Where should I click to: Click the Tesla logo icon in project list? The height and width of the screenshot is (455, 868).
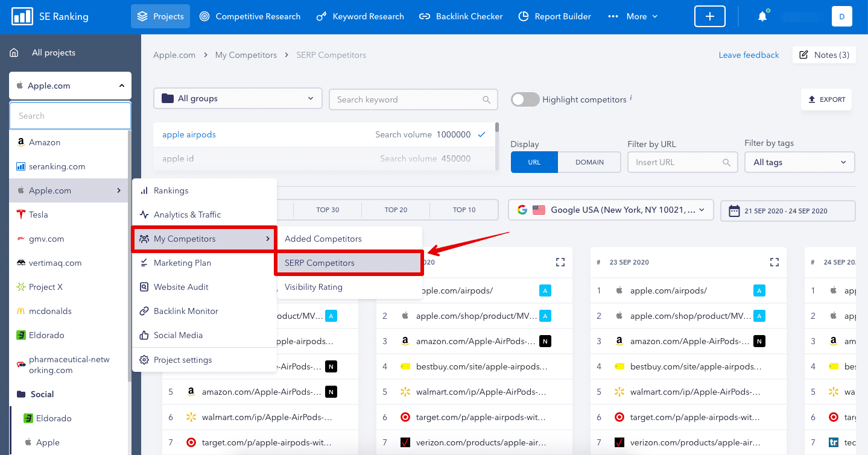[x=21, y=215]
